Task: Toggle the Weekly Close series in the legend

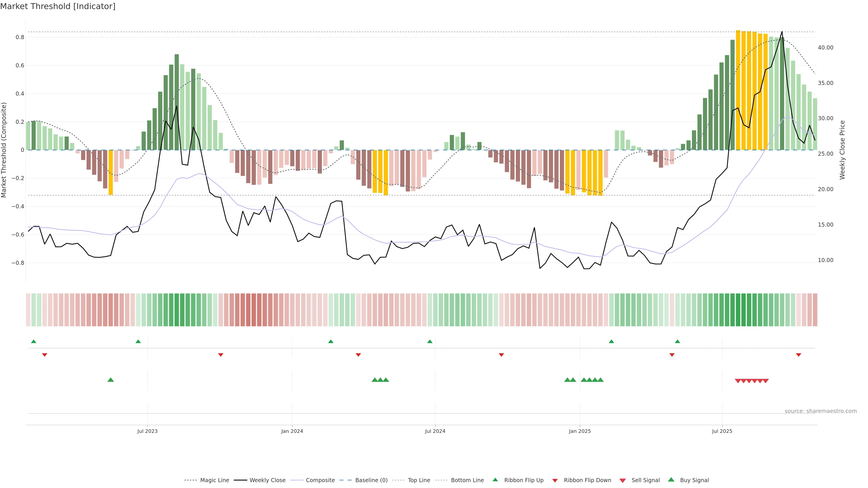Action: 267,480
